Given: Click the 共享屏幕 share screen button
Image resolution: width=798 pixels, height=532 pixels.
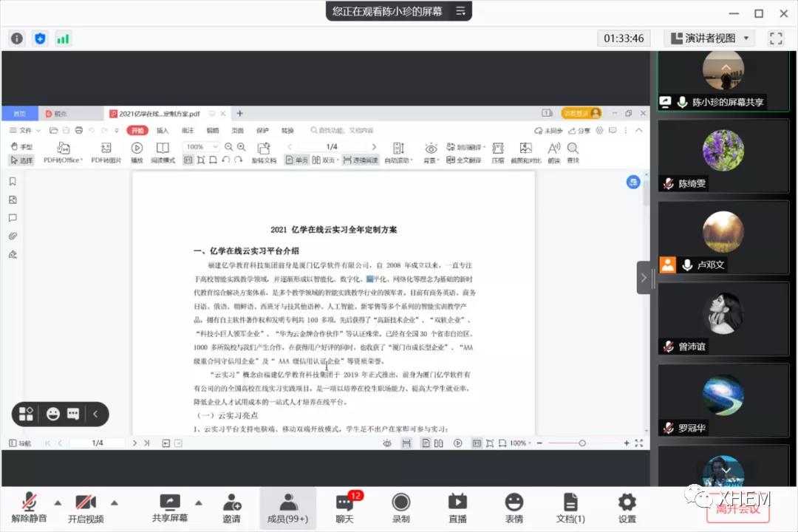Looking at the screenshot, I should pos(170,504).
